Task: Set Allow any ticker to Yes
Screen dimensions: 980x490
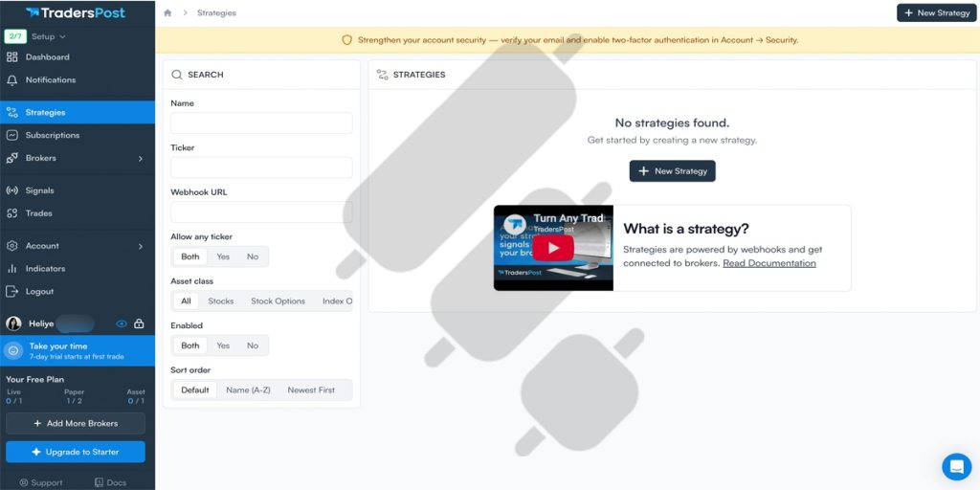Action: pos(223,256)
